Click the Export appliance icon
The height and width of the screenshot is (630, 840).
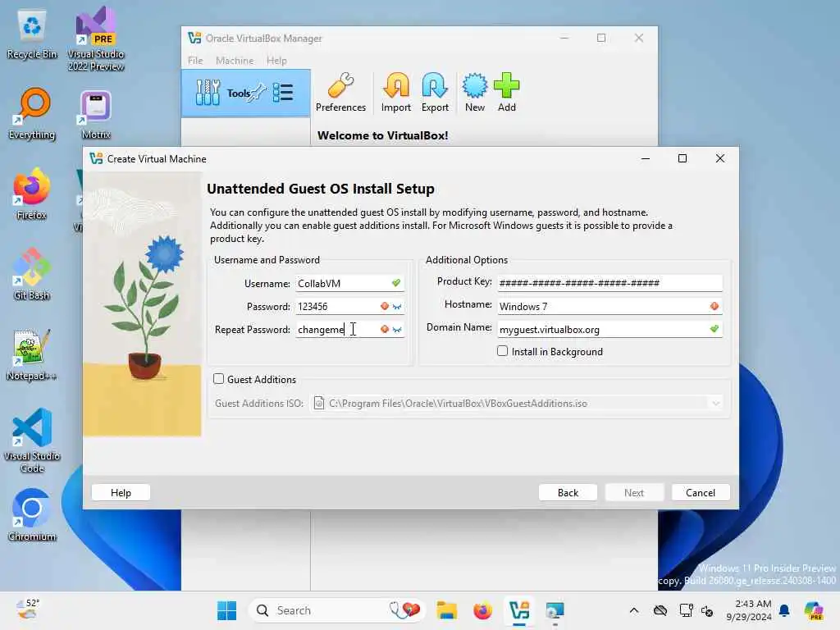pyautogui.click(x=435, y=93)
